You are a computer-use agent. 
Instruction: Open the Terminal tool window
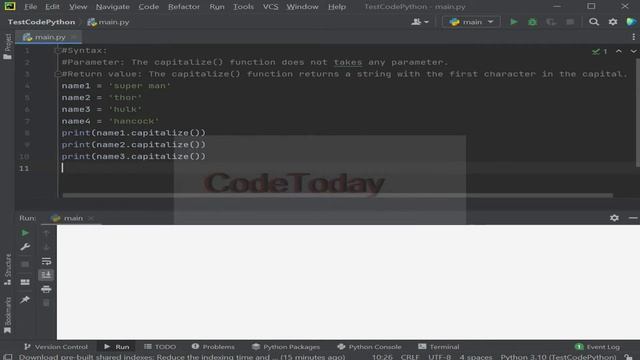pyautogui.click(x=439, y=347)
